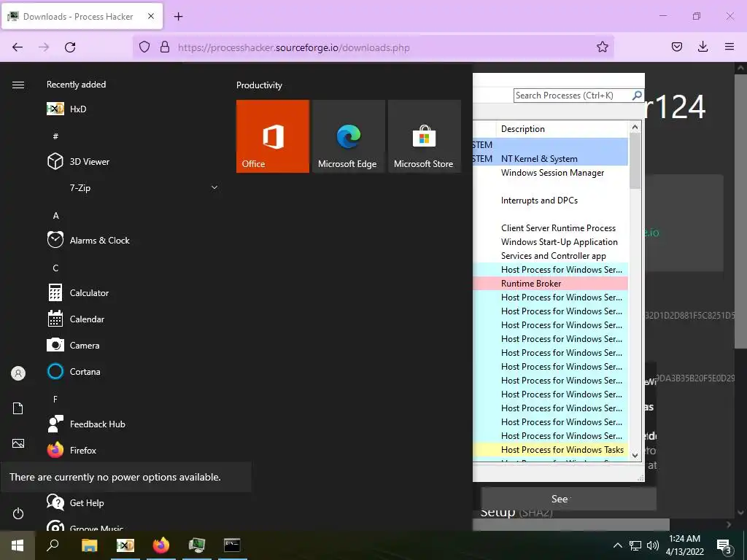This screenshot has height=560, width=747.
Task: Select the Downloads - Process Hacker tab
Action: (82, 16)
